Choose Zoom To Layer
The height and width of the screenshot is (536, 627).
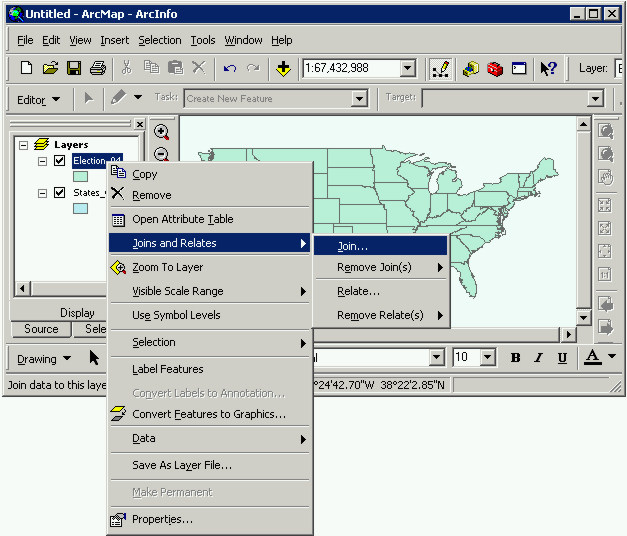[x=209, y=267]
